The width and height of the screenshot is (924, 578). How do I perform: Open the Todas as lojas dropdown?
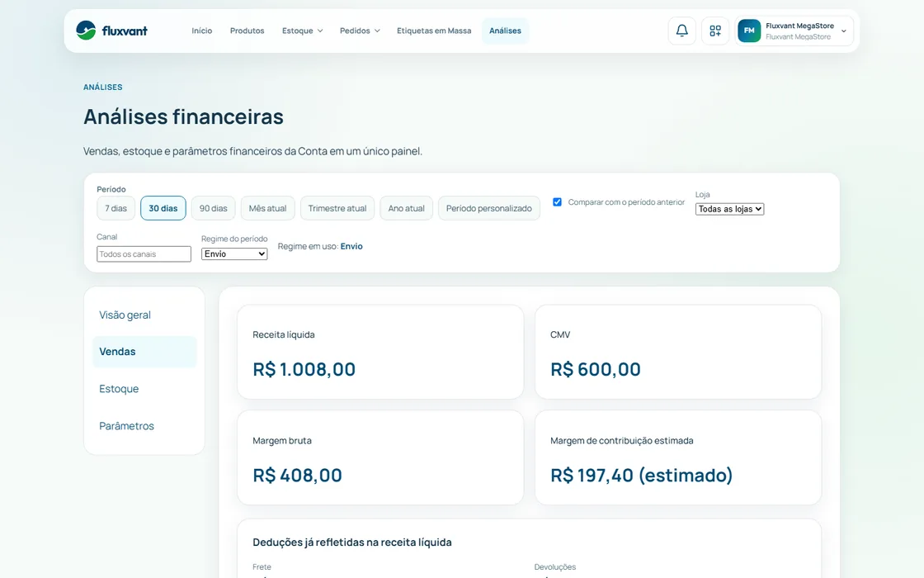coord(729,209)
